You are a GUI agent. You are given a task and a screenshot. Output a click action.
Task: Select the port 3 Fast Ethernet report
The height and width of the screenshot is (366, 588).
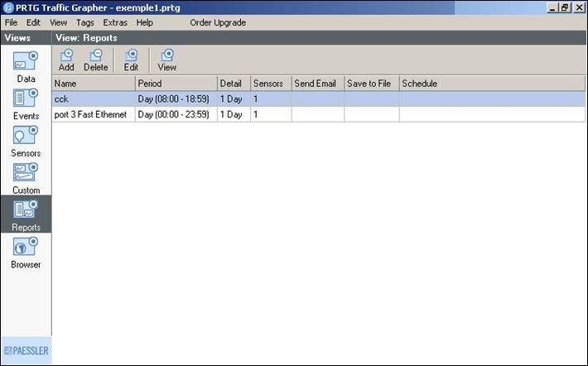(90, 114)
